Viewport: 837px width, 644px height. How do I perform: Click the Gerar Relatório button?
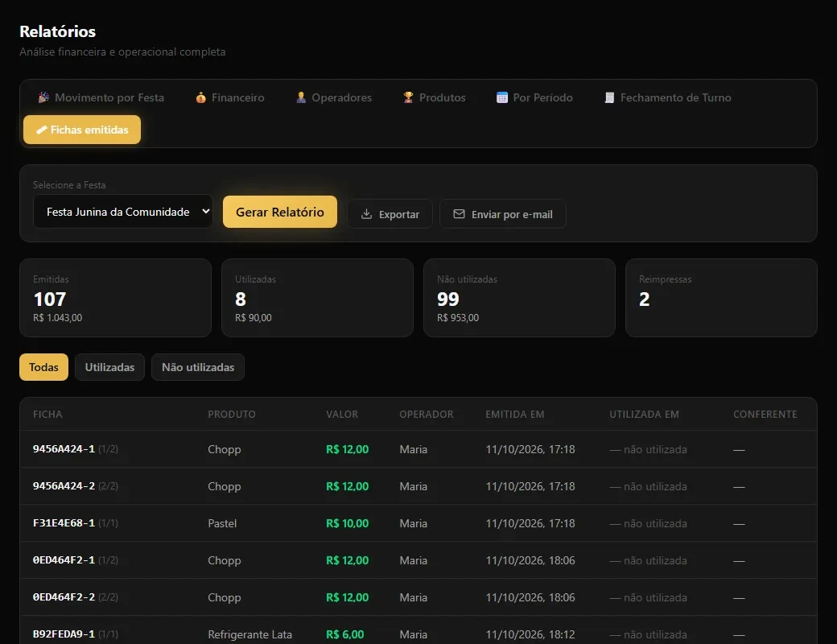coord(280,212)
